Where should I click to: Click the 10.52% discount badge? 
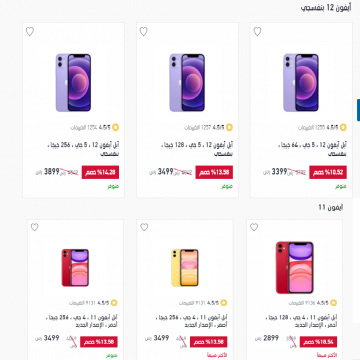[328, 172]
